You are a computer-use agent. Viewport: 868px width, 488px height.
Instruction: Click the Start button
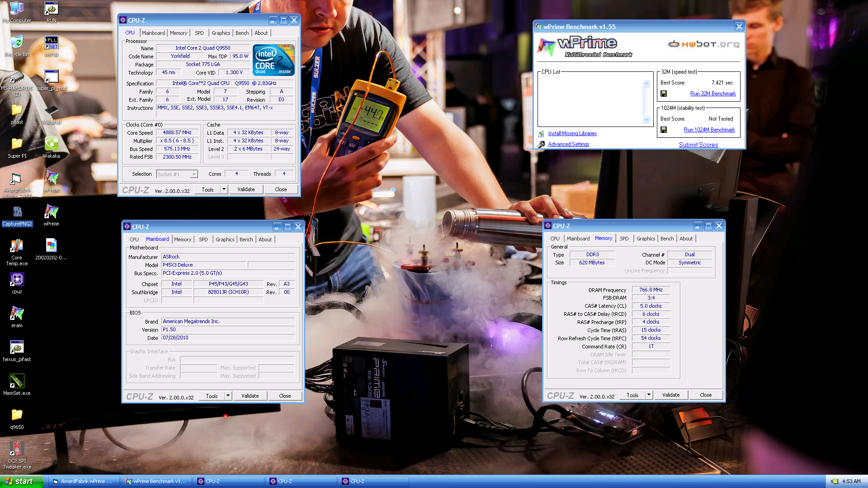[22, 481]
